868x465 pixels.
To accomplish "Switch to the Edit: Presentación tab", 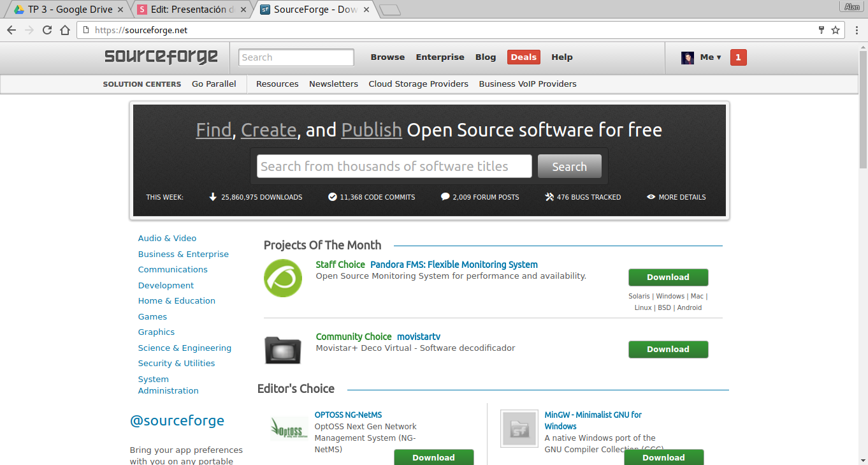I will coord(192,10).
